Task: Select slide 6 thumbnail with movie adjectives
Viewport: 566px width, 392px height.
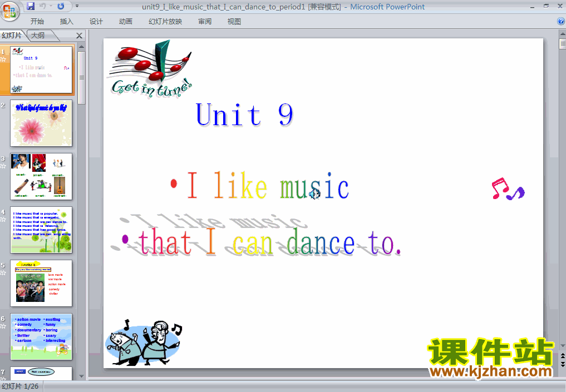Action: pos(41,336)
